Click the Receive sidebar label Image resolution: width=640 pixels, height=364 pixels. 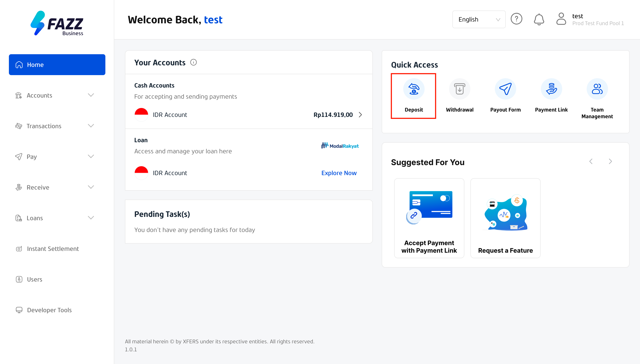click(x=38, y=187)
